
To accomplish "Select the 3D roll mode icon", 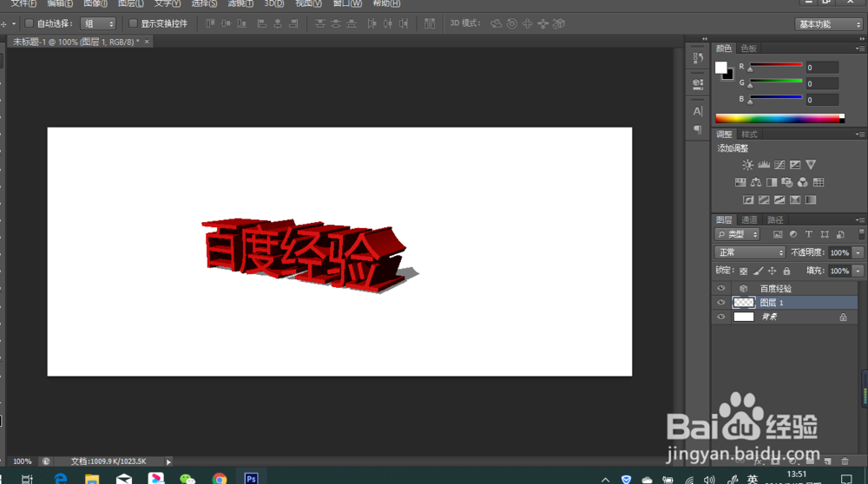I will coord(512,23).
